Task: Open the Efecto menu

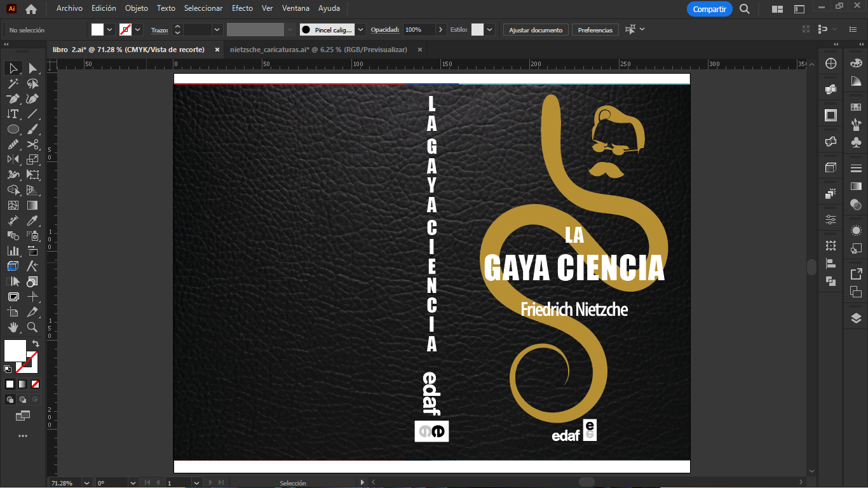Action: point(242,8)
